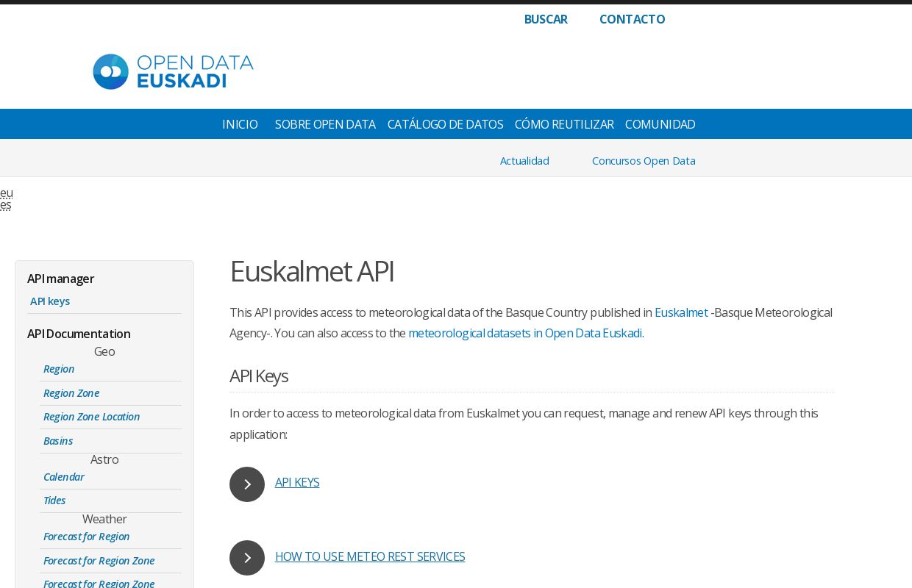Click the API Keys section heading
Screen dimensions: 912x588
tap(259, 376)
